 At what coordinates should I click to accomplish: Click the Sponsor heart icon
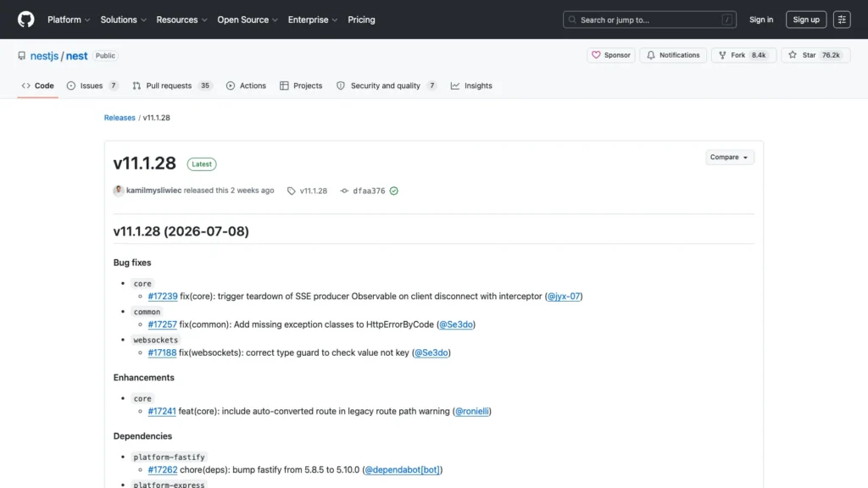pyautogui.click(x=596, y=55)
